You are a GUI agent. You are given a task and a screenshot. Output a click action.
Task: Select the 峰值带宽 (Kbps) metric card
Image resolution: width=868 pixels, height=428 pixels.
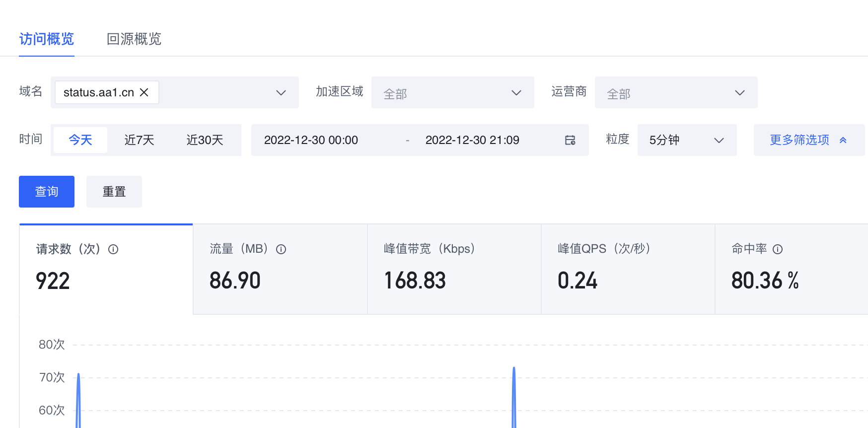click(454, 269)
